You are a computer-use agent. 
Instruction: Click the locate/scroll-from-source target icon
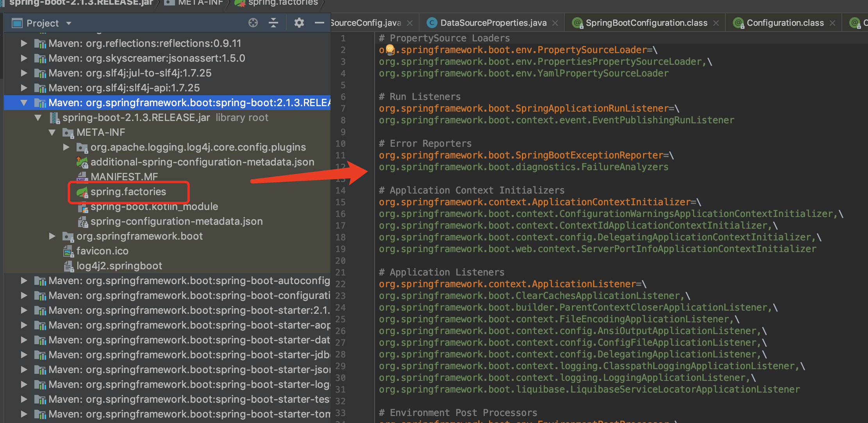[253, 23]
